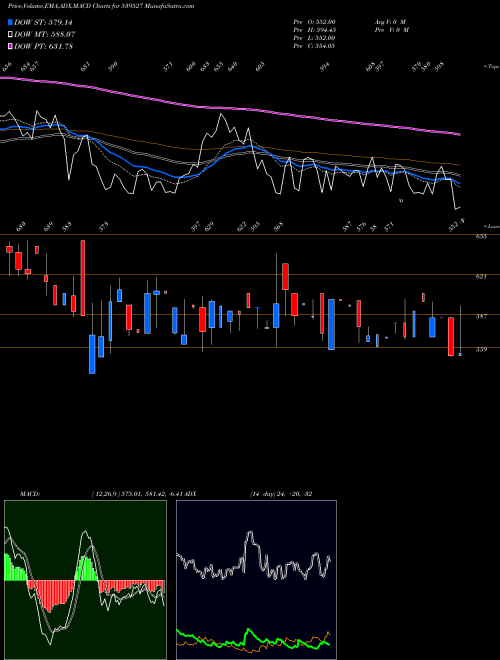The width and height of the screenshot is (500, 660).
Task: Click the 'Pre O: 552.00' open value
Action: pos(314,22)
